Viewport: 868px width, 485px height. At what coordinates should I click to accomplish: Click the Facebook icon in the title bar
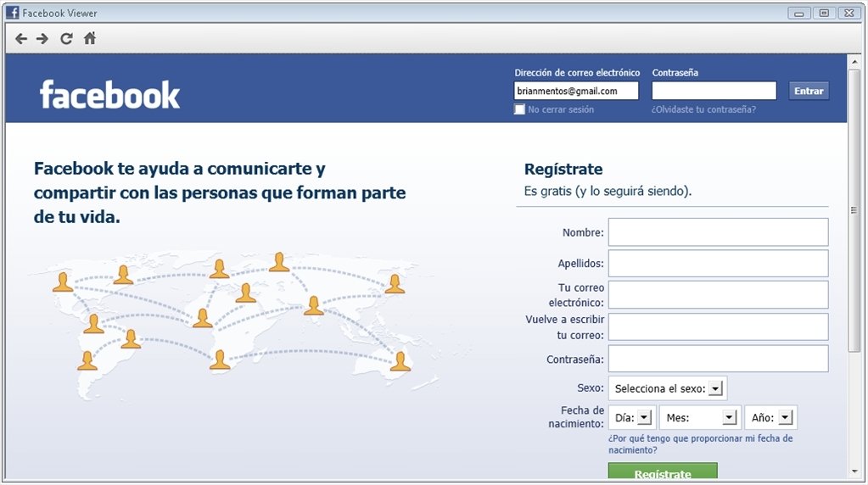[x=13, y=13]
